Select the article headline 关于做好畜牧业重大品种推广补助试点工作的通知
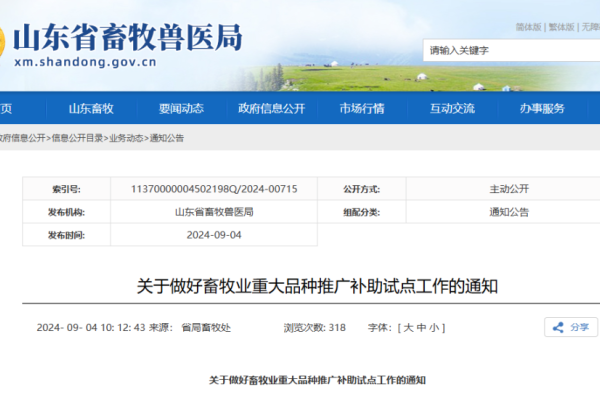Viewport: 600px width, 400px height. pos(317,286)
